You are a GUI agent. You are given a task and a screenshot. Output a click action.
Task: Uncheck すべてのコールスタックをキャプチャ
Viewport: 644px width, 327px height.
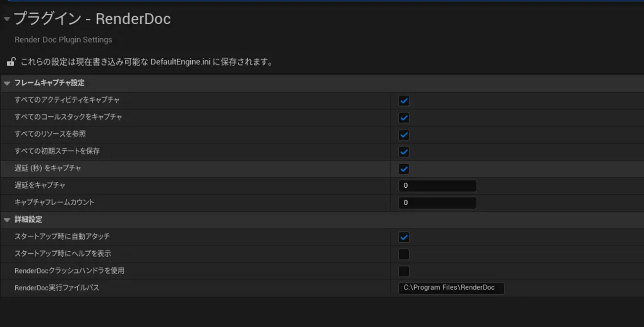click(x=403, y=117)
